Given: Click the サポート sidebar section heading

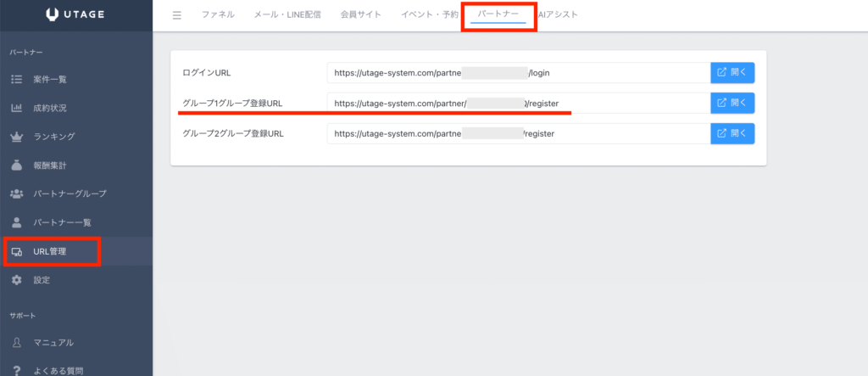Looking at the screenshot, I should click(23, 316).
